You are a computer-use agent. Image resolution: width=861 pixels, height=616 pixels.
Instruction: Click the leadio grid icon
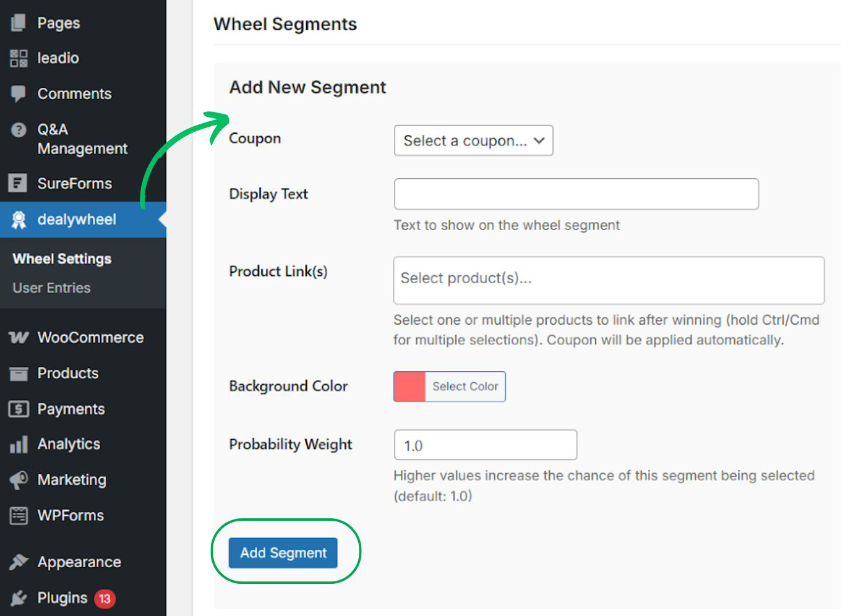pos(19,58)
